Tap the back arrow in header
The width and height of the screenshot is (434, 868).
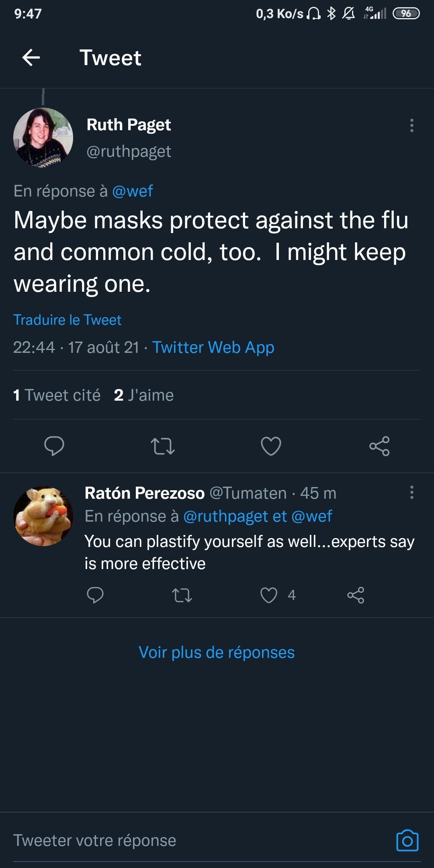coord(31,57)
